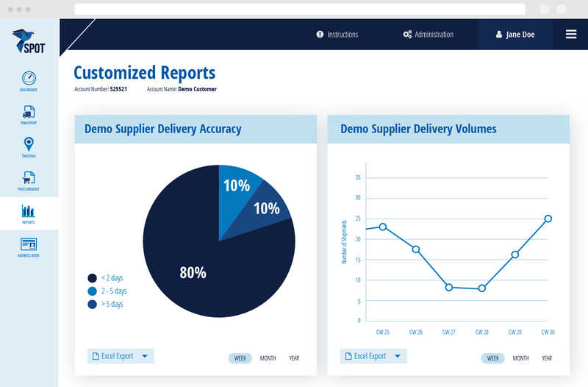Go to Tracking pin icon
Image resolution: width=588 pixels, height=387 pixels.
(29, 144)
